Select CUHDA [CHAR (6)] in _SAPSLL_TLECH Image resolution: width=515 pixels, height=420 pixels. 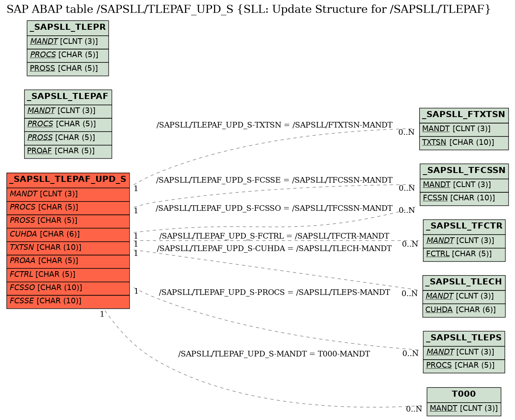pyautogui.click(x=464, y=310)
